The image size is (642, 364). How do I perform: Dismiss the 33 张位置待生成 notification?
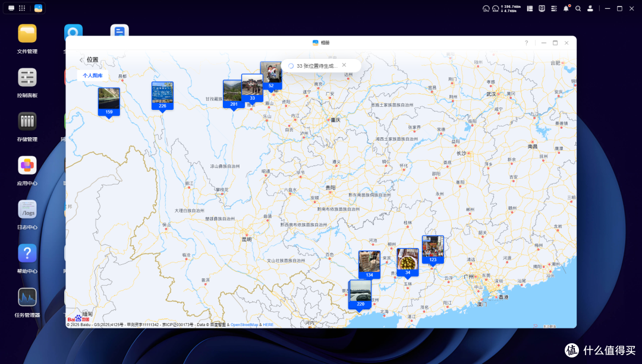tap(344, 65)
